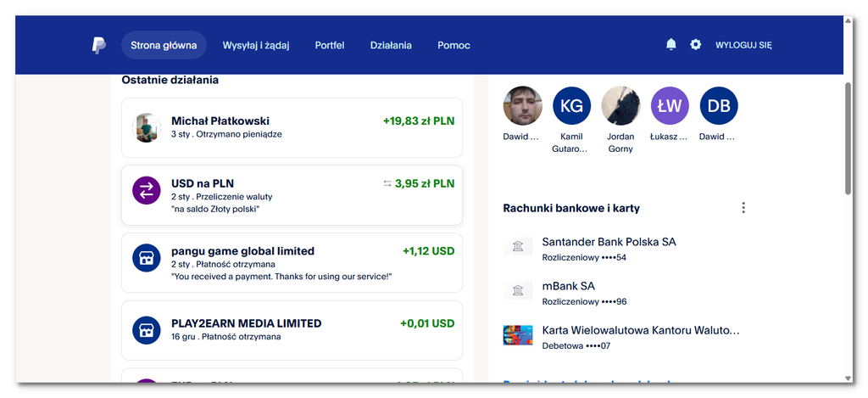
Task: Open pangu game global limited transaction
Action: point(292,263)
